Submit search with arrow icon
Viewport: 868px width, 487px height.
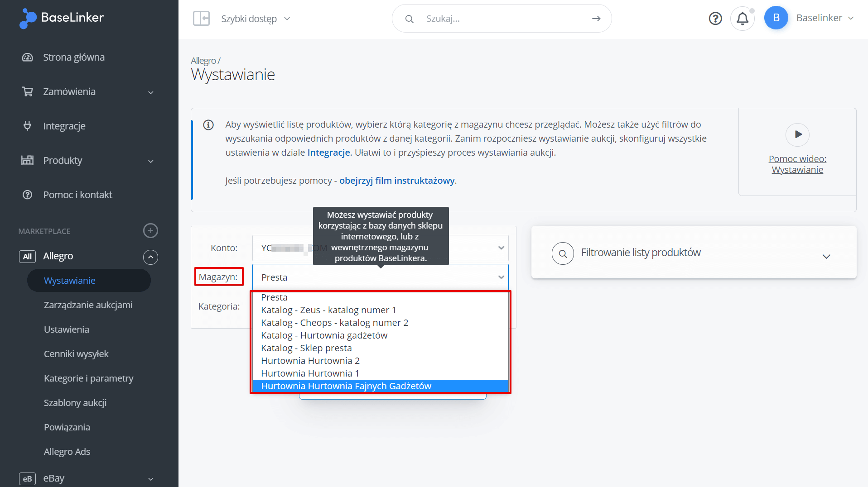(x=596, y=19)
